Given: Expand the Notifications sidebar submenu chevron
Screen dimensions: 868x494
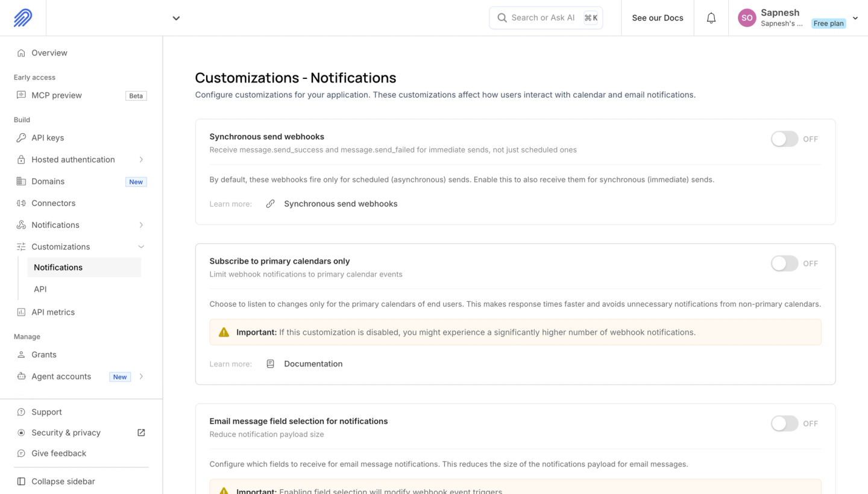Looking at the screenshot, I should click(141, 225).
